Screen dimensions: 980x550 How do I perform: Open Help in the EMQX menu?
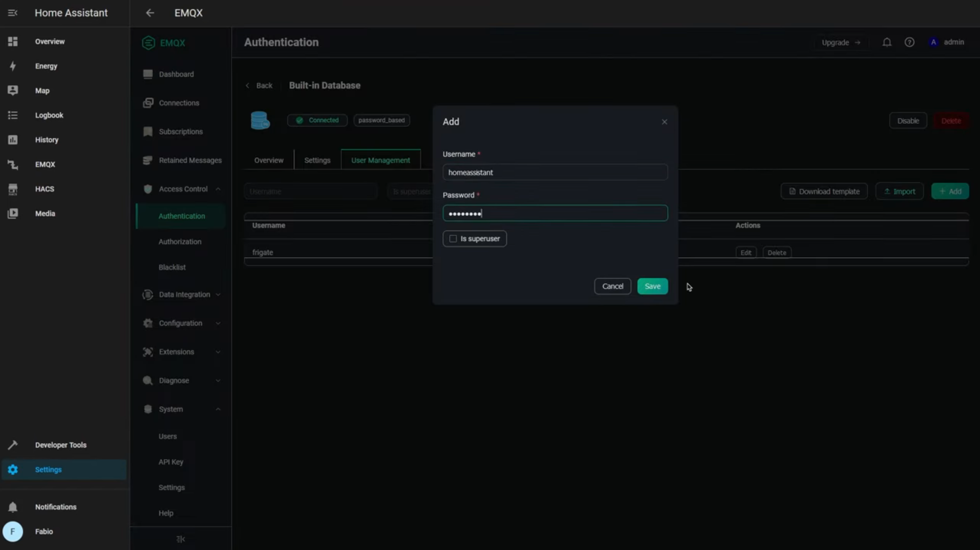[166, 513]
